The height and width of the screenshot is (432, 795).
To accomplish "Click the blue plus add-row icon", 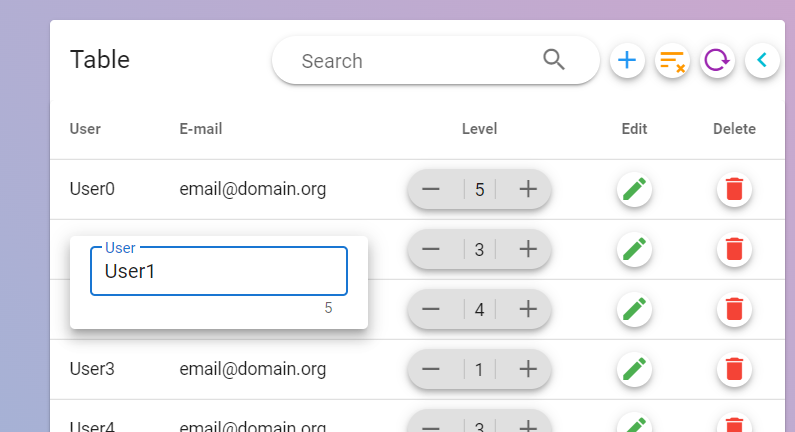I will 627,61.
